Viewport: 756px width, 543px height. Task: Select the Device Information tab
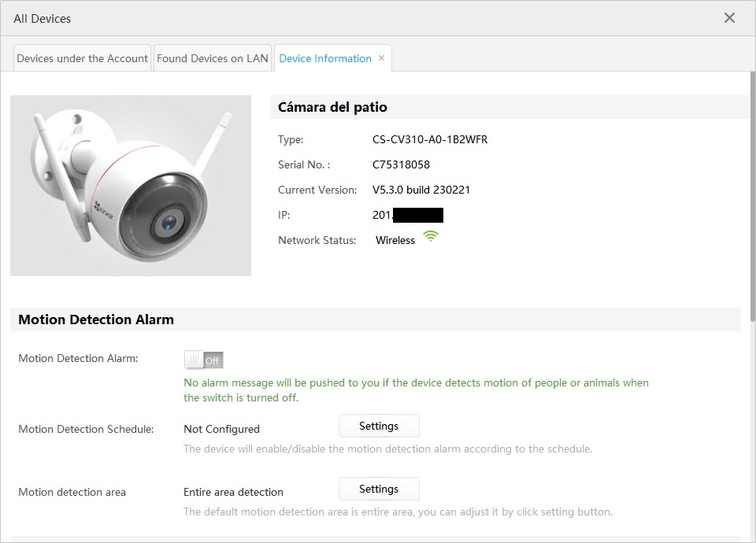click(324, 58)
